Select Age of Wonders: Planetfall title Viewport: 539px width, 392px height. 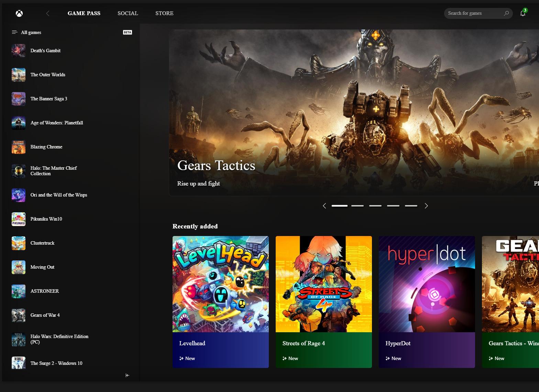pyautogui.click(x=57, y=123)
